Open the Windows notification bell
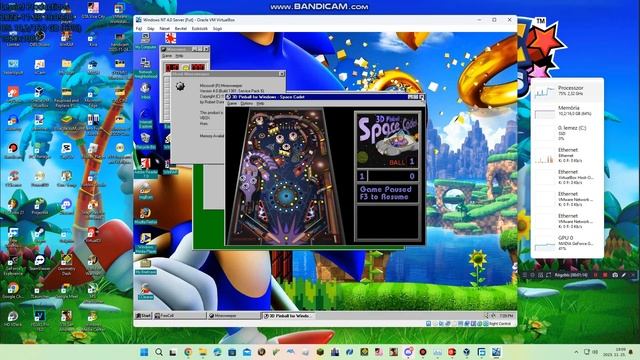640x360 pixels. [x=631, y=352]
